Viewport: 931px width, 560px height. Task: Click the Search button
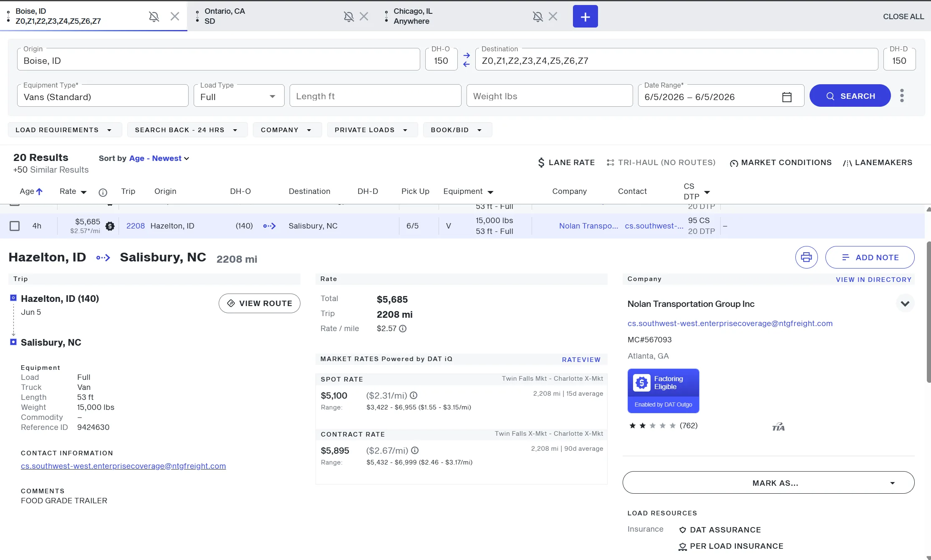tap(850, 96)
